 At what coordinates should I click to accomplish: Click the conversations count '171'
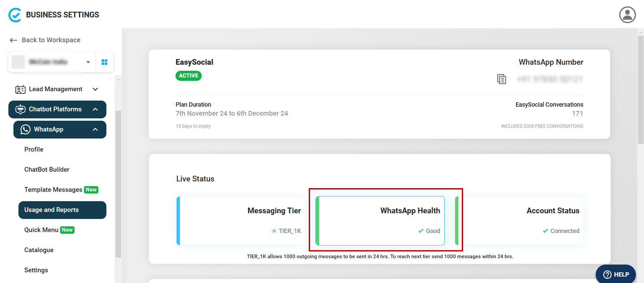coord(578,114)
